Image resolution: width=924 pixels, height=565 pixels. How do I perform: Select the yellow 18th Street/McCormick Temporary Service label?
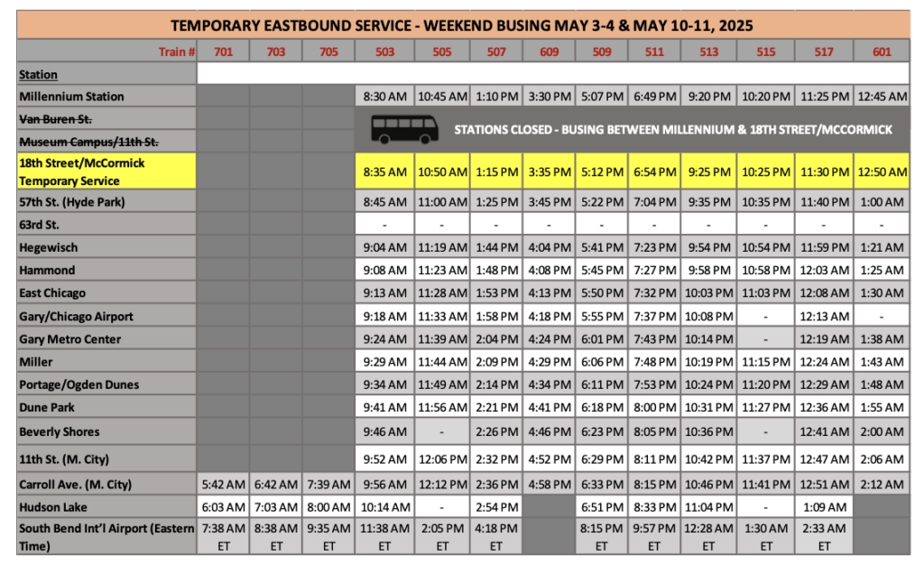[81, 171]
